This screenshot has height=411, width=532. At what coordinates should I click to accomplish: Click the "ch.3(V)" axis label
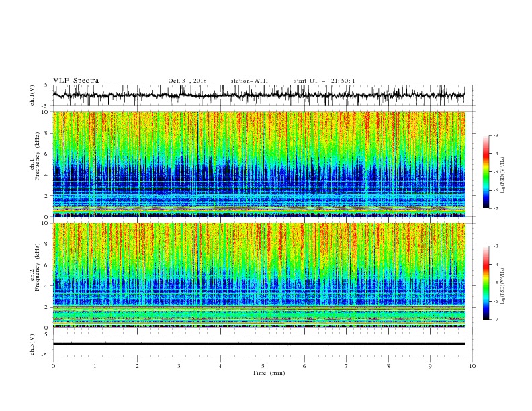[x=32, y=345]
